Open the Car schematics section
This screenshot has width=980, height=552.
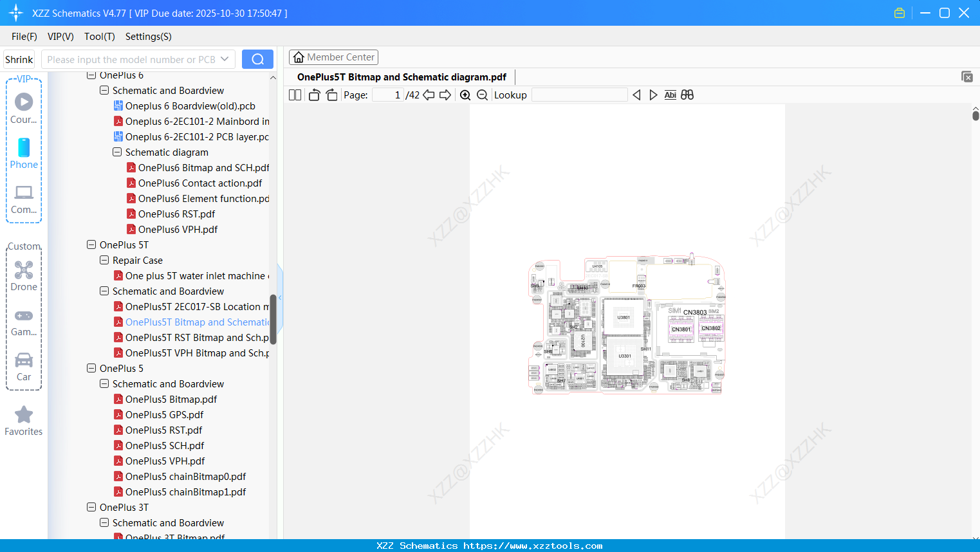pos(23,366)
